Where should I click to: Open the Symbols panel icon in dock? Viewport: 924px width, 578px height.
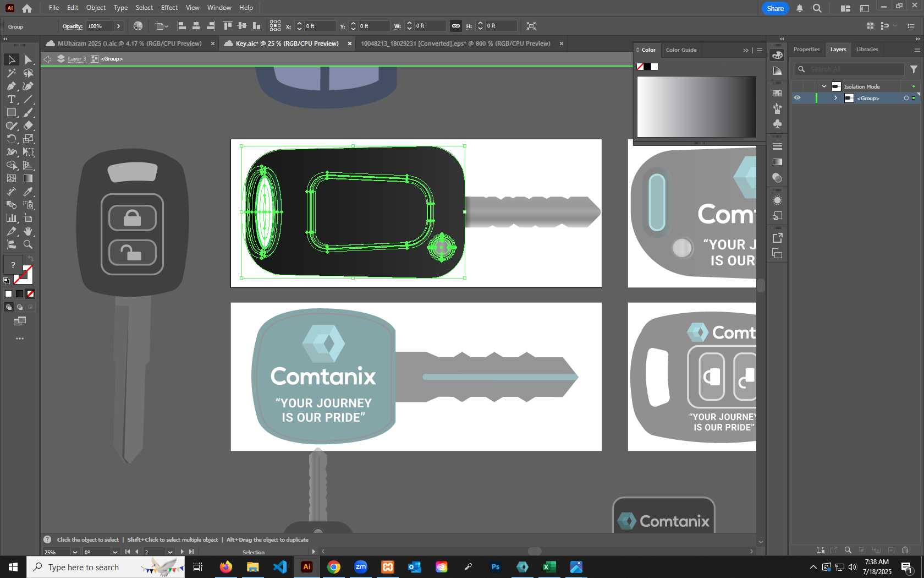(777, 124)
